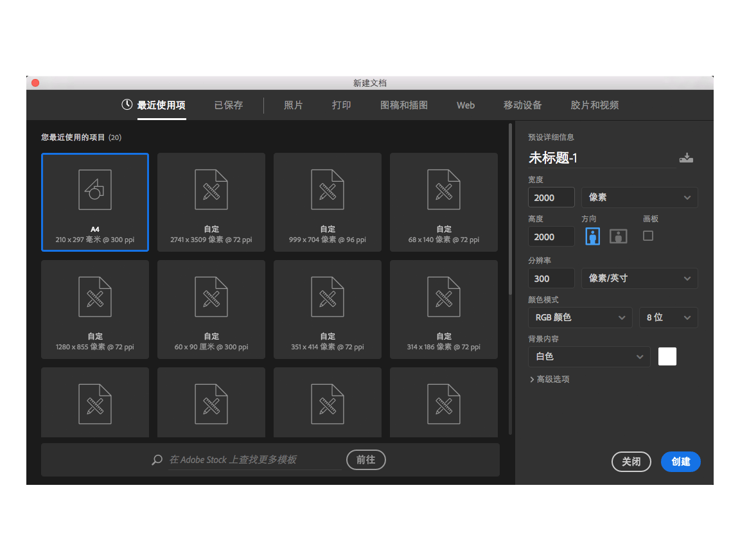
Task: Click the save preset icon beside 未标题-1
Action: (686, 157)
